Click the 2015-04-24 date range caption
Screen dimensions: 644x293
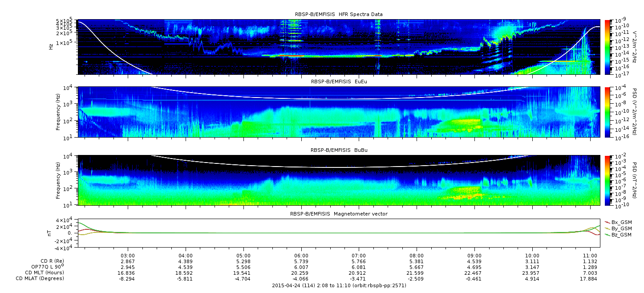339,285
